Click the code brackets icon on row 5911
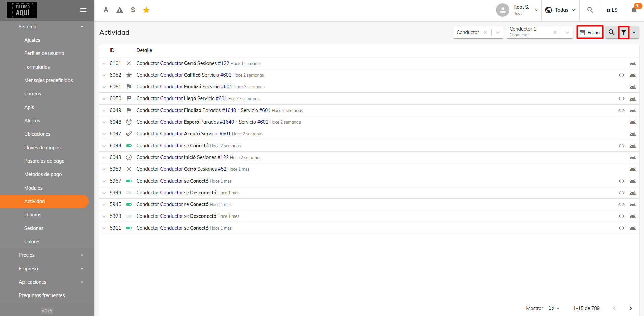 [x=622, y=228]
